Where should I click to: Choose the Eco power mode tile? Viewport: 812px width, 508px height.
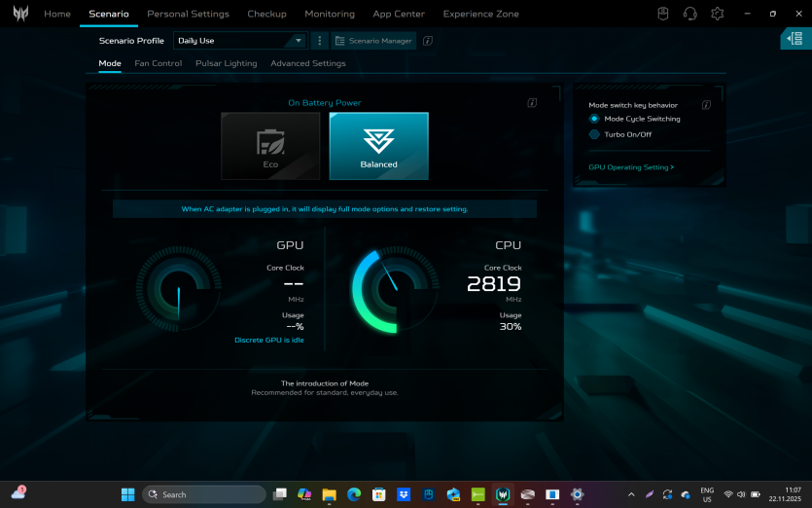270,146
